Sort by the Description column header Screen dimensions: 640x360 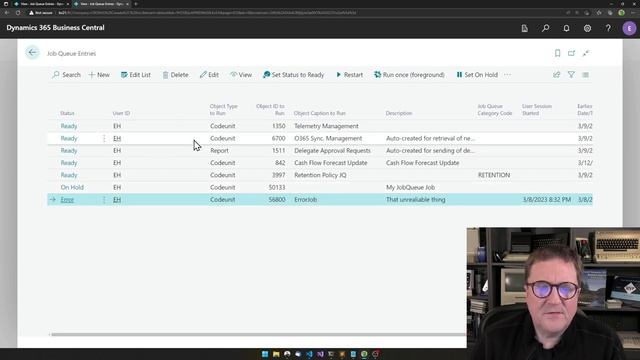399,113
